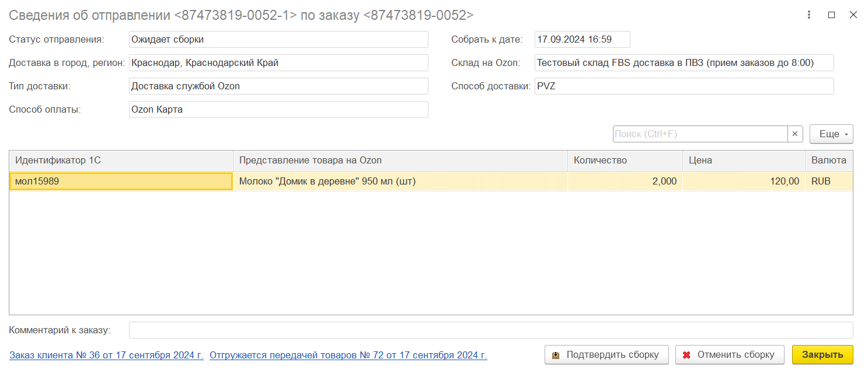Select the Статус отправления field
The width and height of the screenshot is (868, 373).
pos(278,40)
